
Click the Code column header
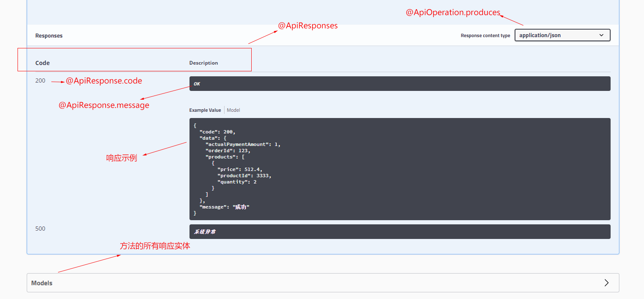42,63
